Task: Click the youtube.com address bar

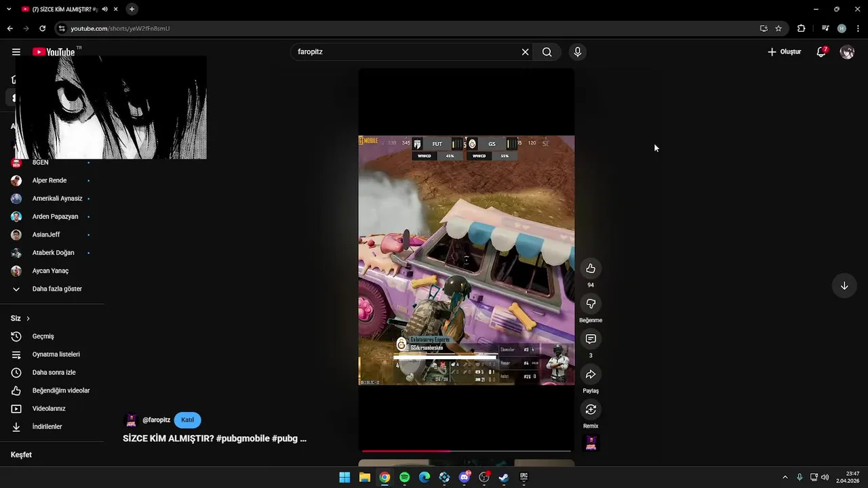Action: [x=407, y=28]
